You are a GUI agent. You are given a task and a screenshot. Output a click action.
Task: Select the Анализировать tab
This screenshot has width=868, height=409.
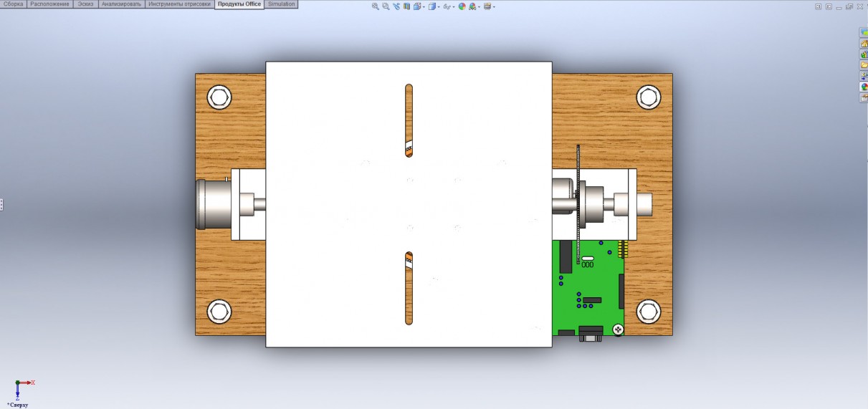click(x=121, y=4)
